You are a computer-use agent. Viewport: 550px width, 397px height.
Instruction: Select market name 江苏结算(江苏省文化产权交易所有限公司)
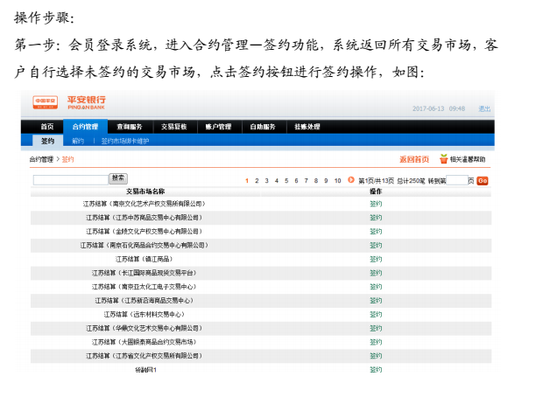tap(144, 356)
